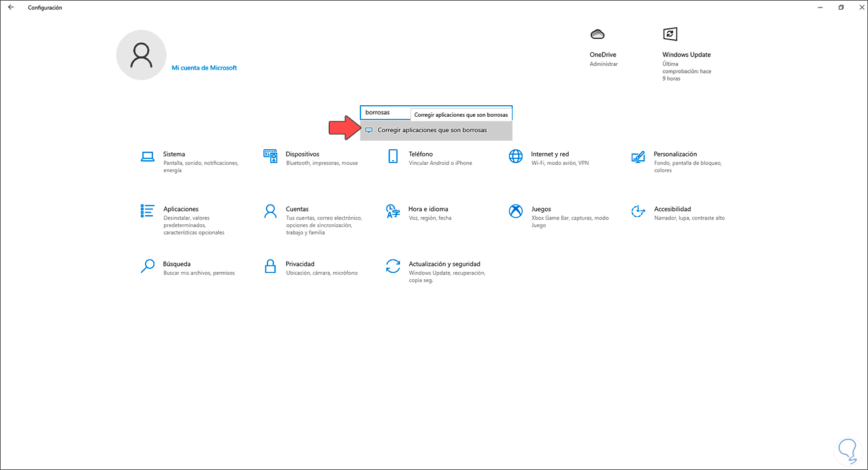
Task: Open the Accesibilidad clock-arrow icon
Action: click(638, 211)
